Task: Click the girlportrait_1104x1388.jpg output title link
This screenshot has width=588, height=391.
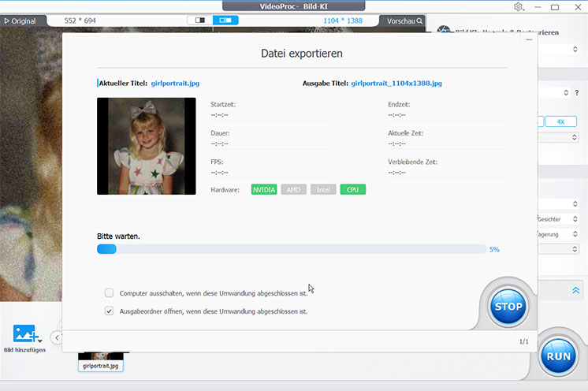Action: pos(396,84)
